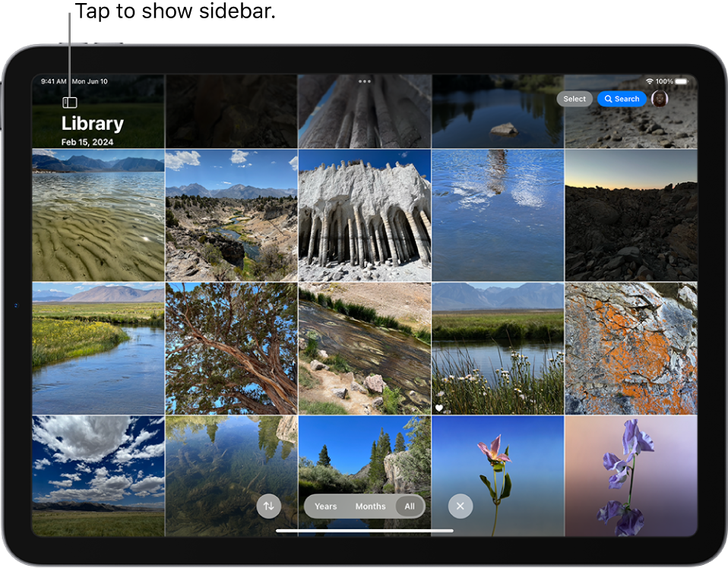Dismiss the view bar with X button
This screenshot has width=728, height=568.
460,506
